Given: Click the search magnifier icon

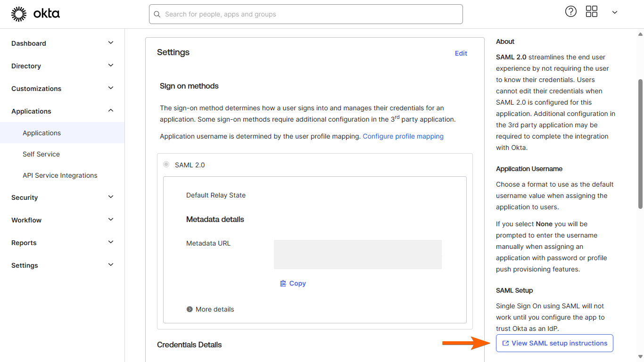Looking at the screenshot, I should click(157, 15).
